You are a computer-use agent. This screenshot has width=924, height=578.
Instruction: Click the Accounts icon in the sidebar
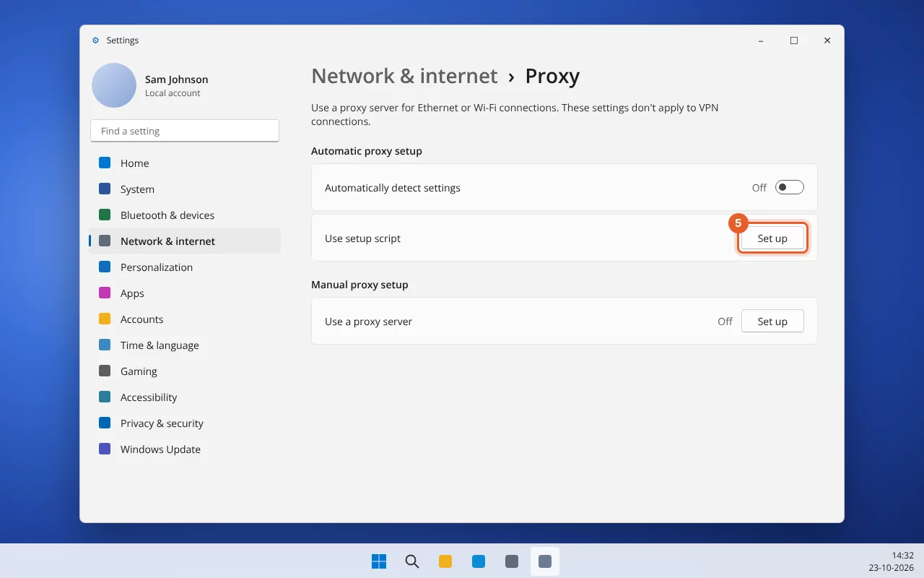click(105, 319)
